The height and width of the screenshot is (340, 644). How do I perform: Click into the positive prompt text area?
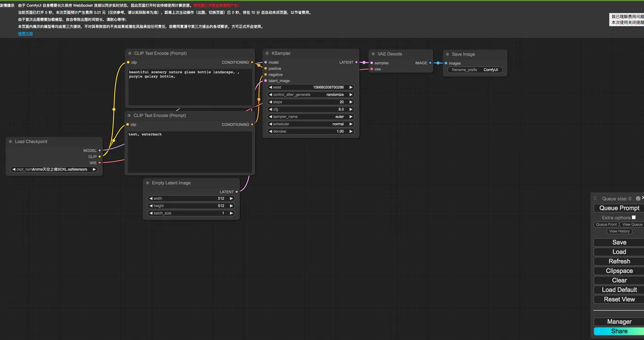coord(190,87)
